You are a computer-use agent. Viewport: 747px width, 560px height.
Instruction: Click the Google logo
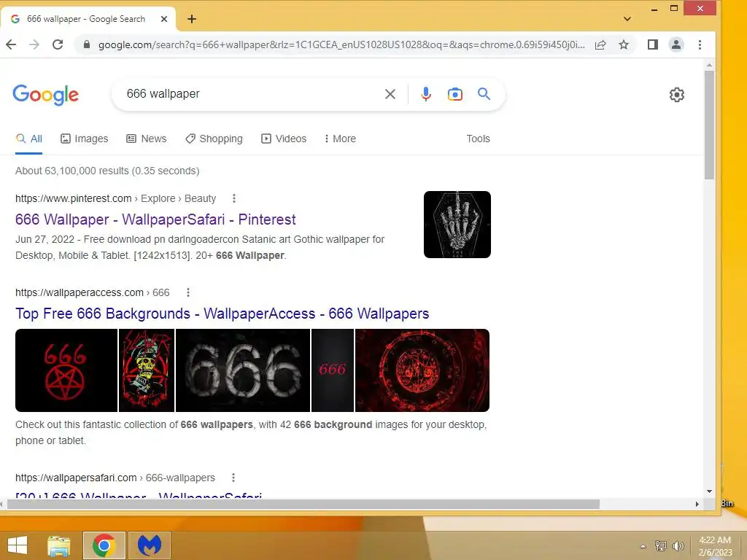46,95
